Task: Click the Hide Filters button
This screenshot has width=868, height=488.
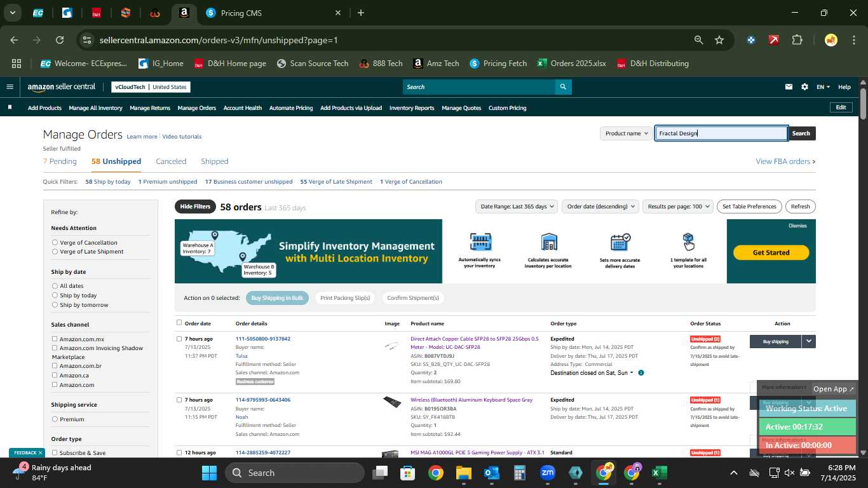Action: pyautogui.click(x=195, y=207)
